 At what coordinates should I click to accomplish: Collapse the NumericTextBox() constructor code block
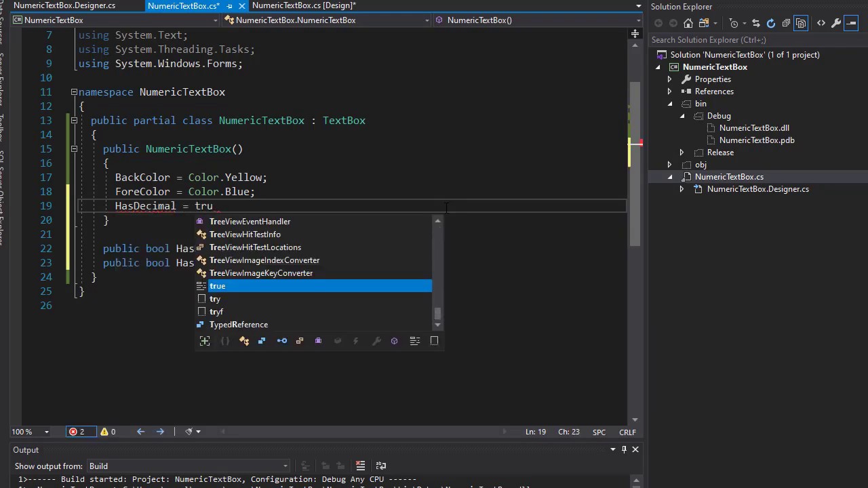(x=74, y=149)
